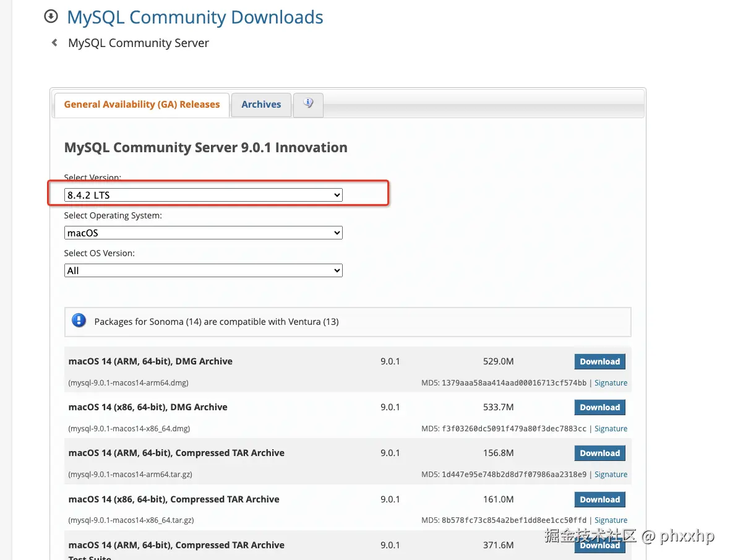Click the MD5 hash f3f03260dc5091f479a80f3dec7883cc
The height and width of the screenshot is (560, 730).
tap(514, 428)
